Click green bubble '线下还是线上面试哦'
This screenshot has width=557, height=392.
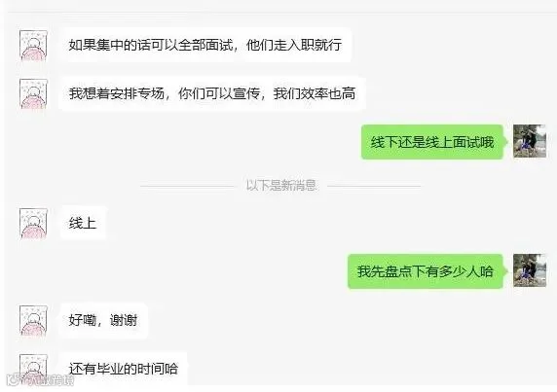click(432, 142)
